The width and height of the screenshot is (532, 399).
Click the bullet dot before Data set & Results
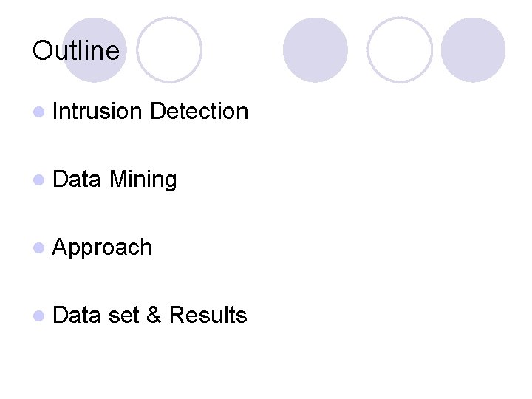[x=39, y=316]
